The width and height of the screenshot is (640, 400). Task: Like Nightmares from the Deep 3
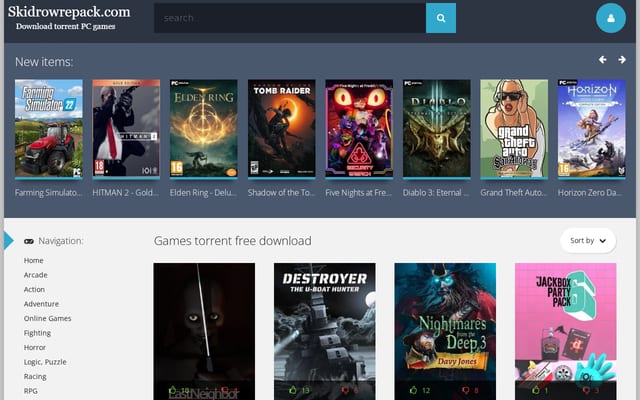pos(413,390)
